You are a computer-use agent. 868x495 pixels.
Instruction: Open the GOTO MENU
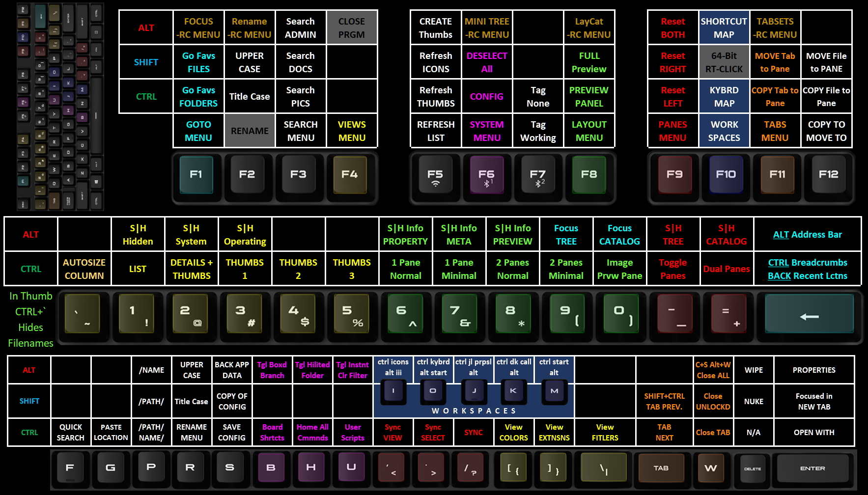(x=197, y=131)
